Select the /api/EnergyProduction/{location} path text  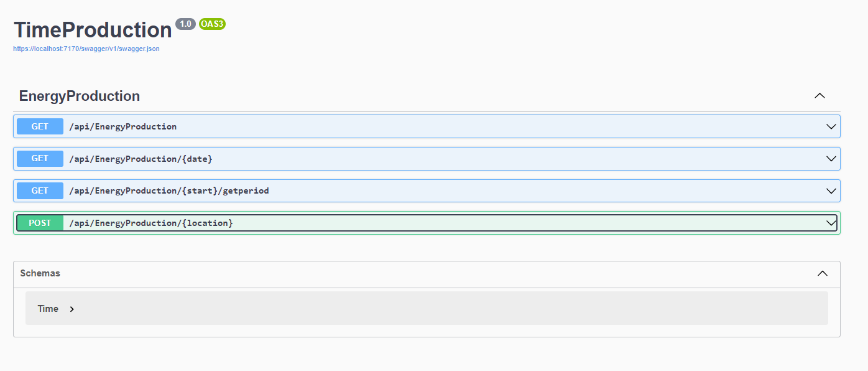pyautogui.click(x=152, y=222)
